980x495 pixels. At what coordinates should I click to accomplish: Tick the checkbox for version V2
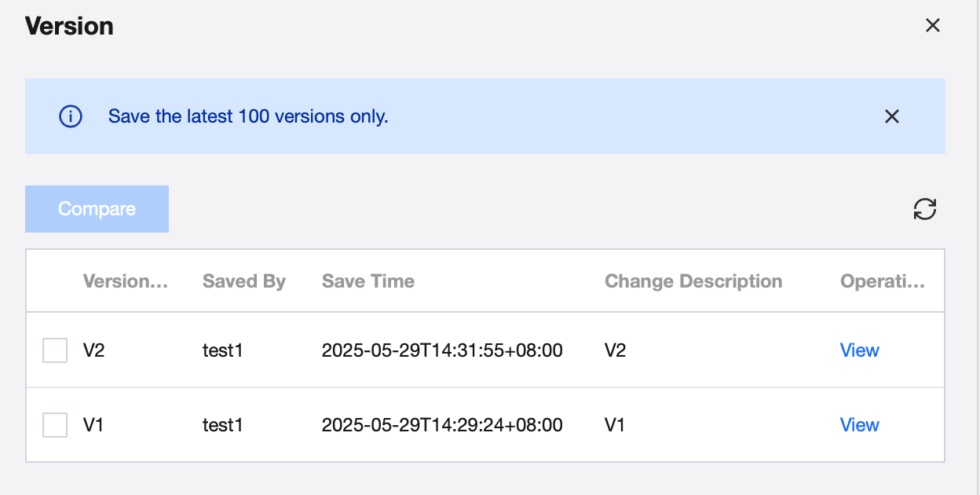coord(55,350)
